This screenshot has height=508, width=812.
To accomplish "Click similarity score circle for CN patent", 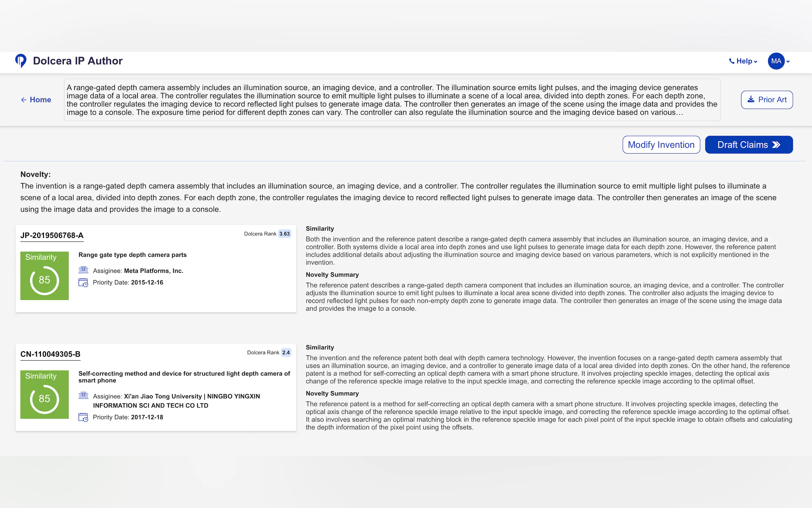I will (44, 399).
